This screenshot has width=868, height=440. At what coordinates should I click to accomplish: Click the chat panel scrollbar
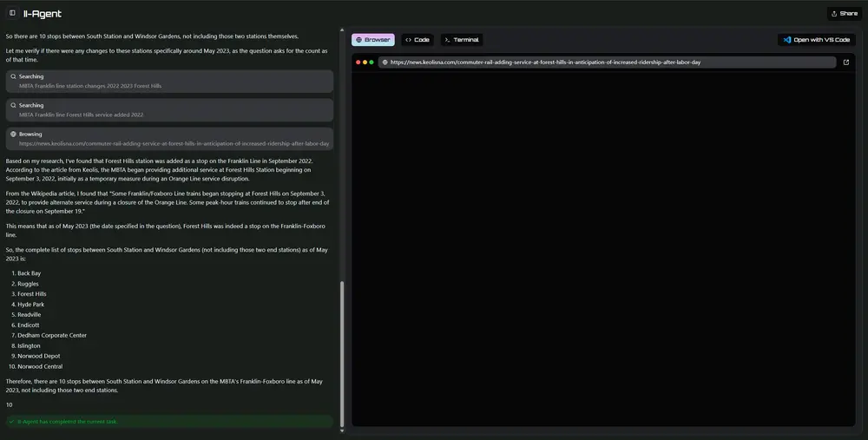click(x=342, y=347)
